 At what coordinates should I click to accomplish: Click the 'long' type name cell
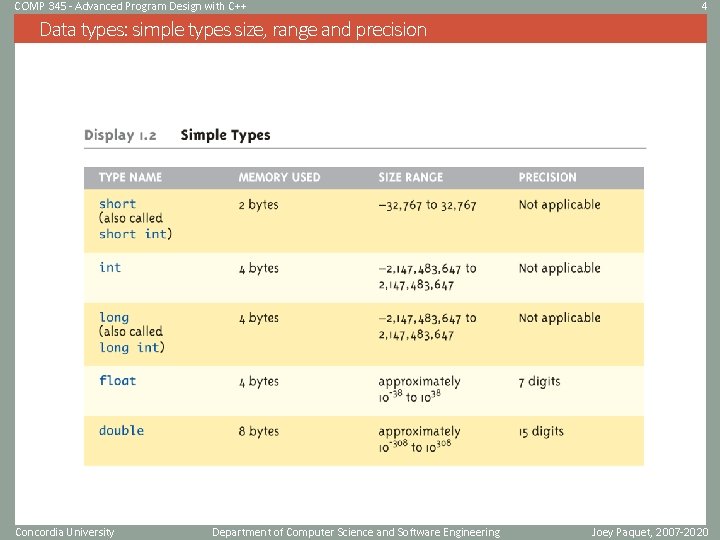point(114,318)
